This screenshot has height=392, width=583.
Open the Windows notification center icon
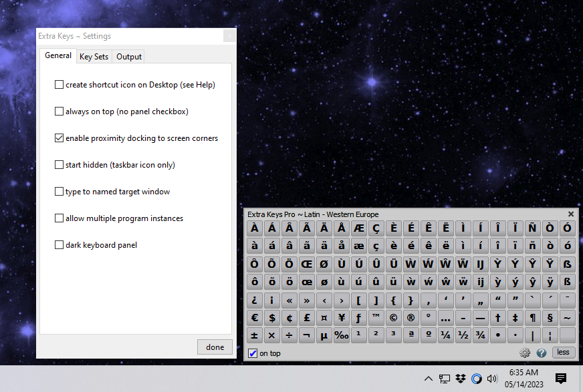click(561, 379)
